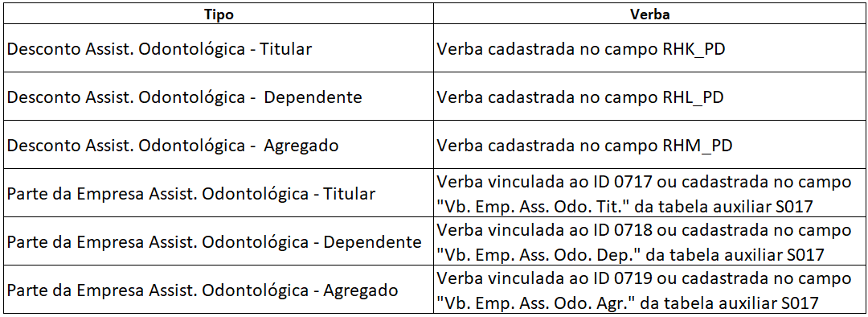This screenshot has width=868, height=317.
Task: Select Parte da Empresa - Dependente cell
Action: point(219,241)
